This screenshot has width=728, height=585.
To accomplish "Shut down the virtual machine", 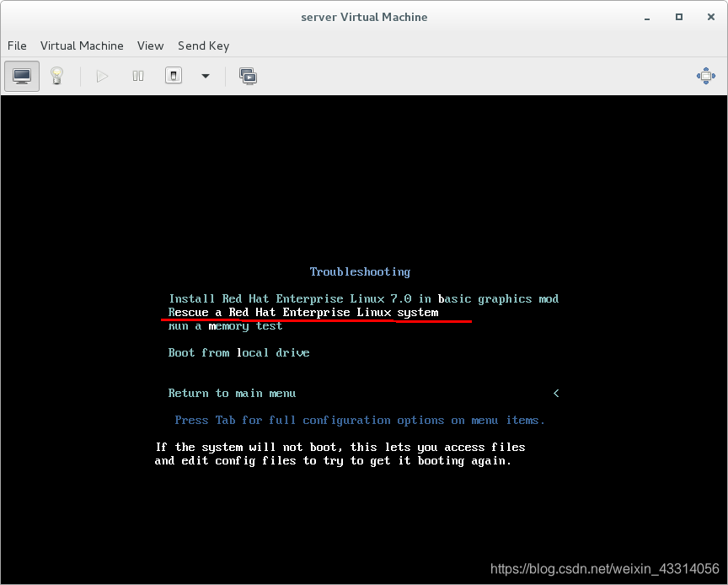I will 174,76.
